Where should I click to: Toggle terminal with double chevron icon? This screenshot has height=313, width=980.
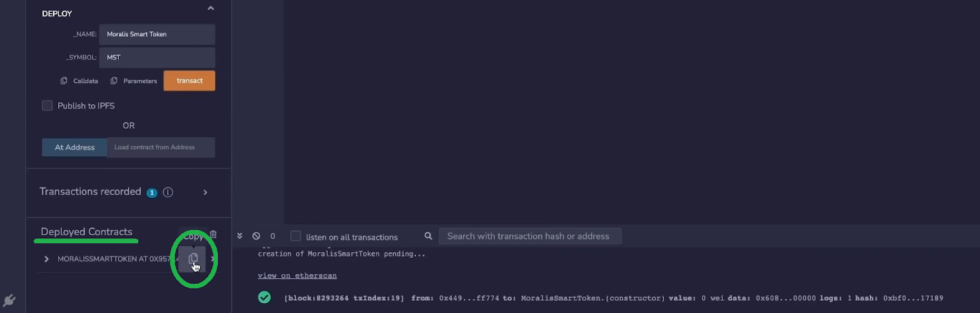tap(239, 236)
